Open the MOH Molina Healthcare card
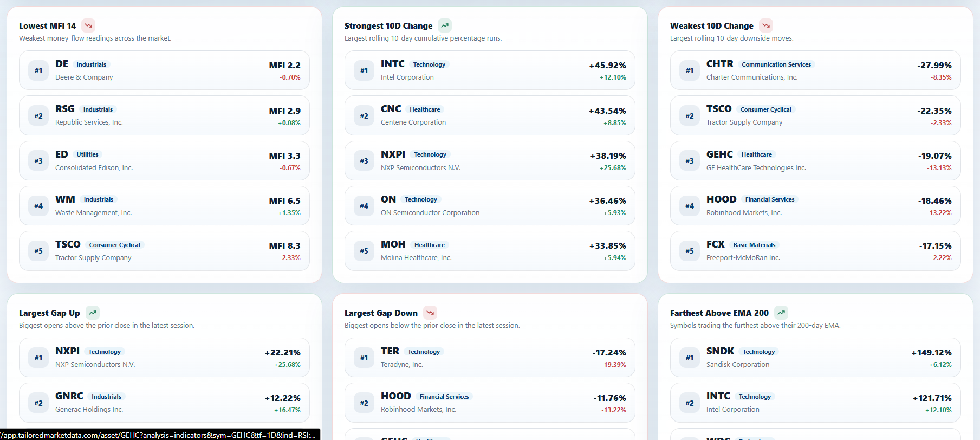 coord(490,251)
